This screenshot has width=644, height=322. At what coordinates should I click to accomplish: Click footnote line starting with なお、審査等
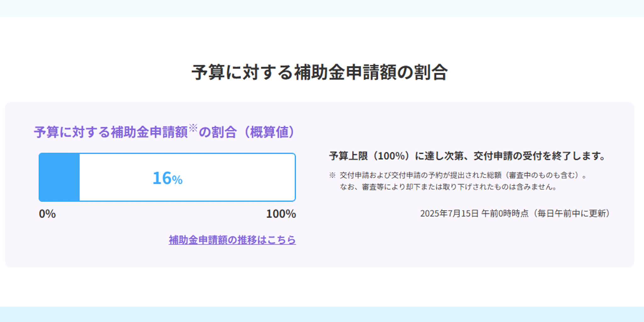point(448,187)
